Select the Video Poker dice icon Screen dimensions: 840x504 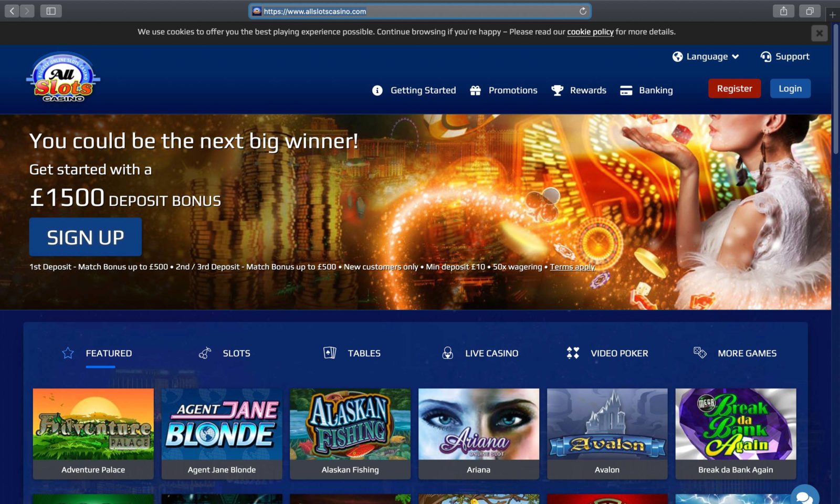click(573, 353)
